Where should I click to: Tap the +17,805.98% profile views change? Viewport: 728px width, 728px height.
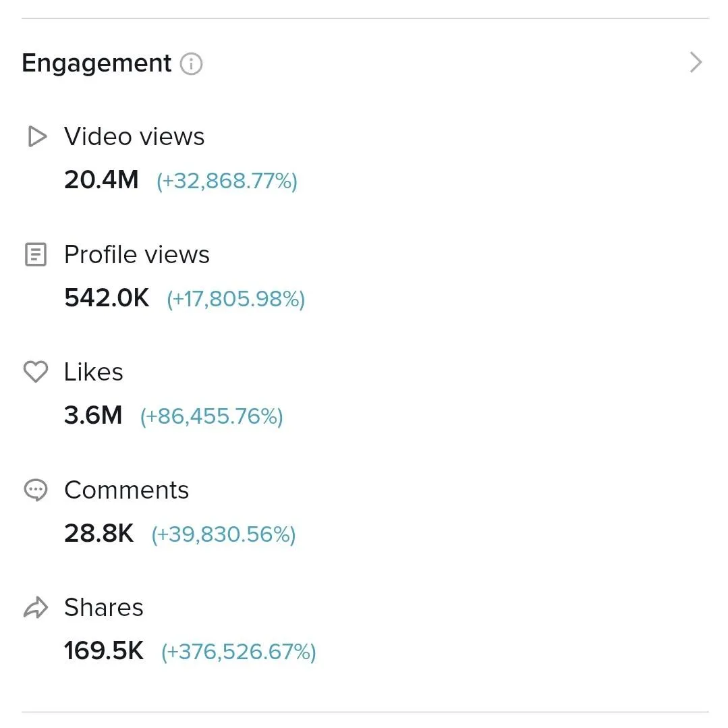(236, 299)
